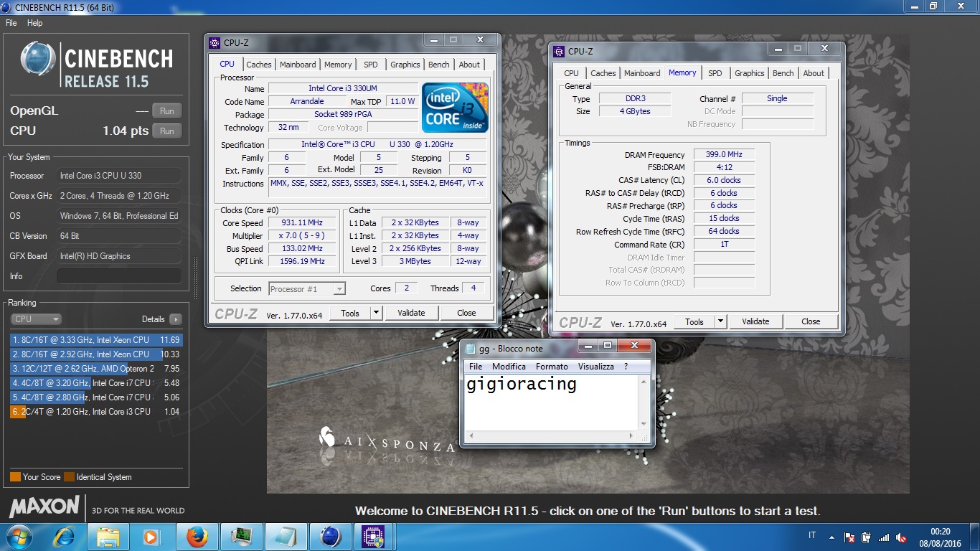Screen dimensions: 980x551
Task: Click volume speaker tray icon
Action: pos(901,537)
